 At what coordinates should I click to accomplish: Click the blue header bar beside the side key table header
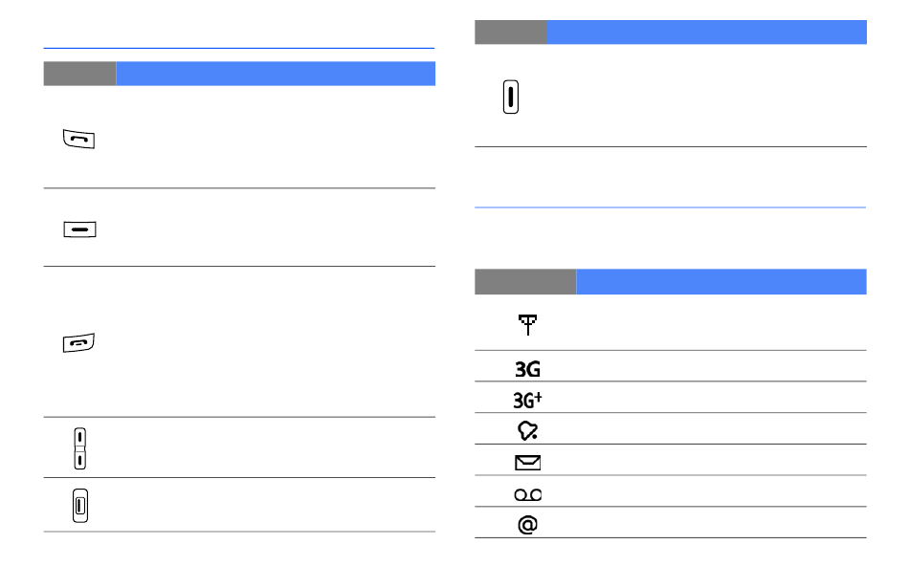tap(707, 32)
